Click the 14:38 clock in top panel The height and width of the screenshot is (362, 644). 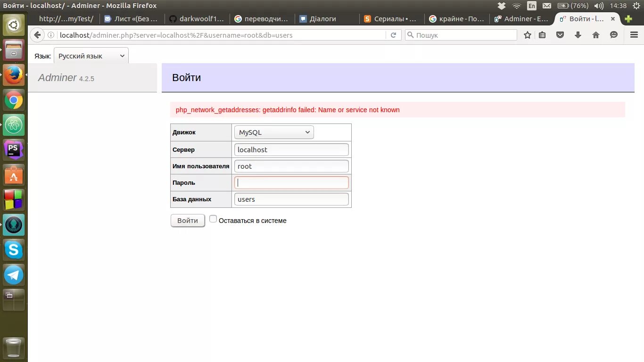618,6
